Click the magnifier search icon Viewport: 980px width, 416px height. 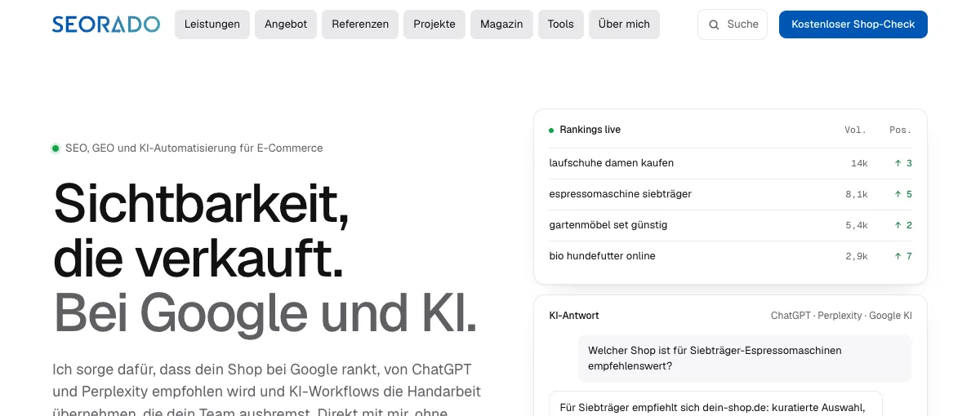714,24
